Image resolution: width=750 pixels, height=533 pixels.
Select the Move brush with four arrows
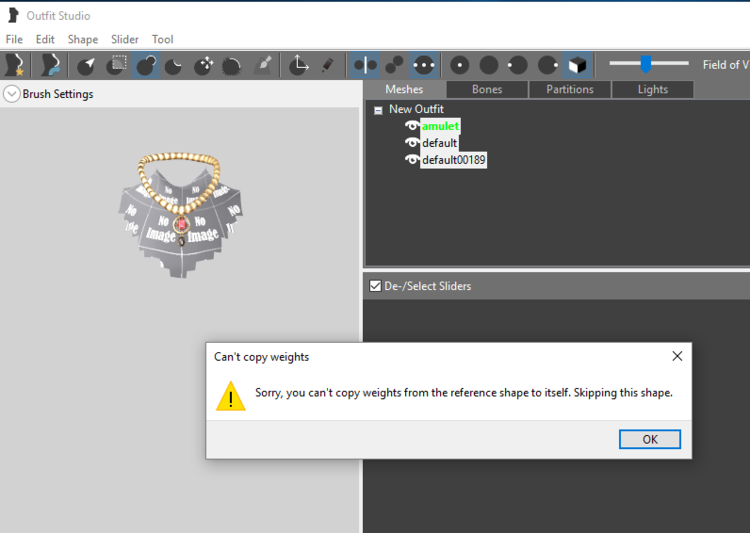coord(203,66)
